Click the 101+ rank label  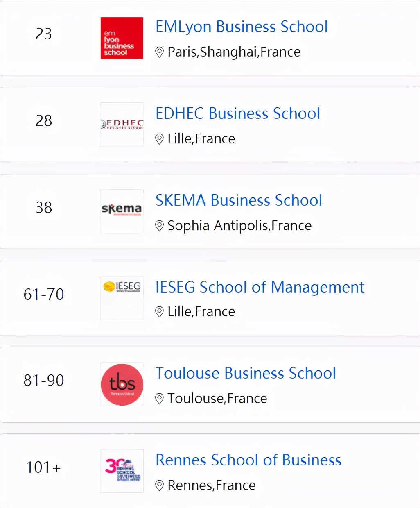pos(43,467)
